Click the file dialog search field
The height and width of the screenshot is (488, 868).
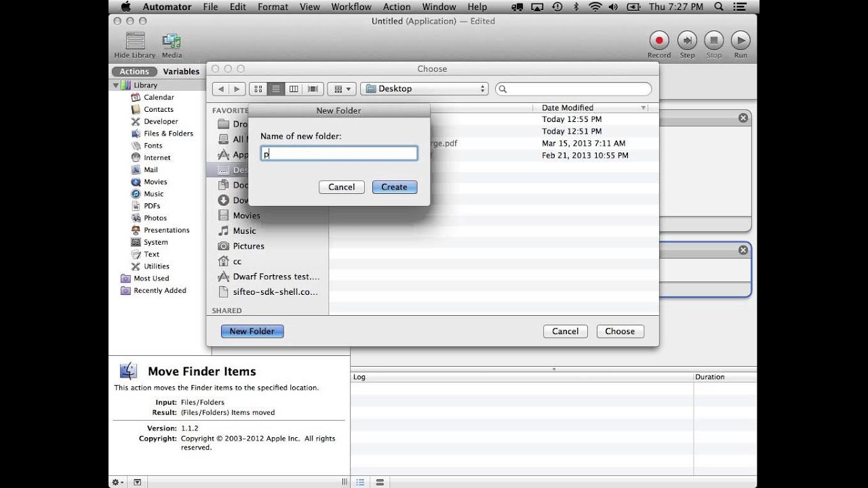pyautogui.click(x=574, y=89)
